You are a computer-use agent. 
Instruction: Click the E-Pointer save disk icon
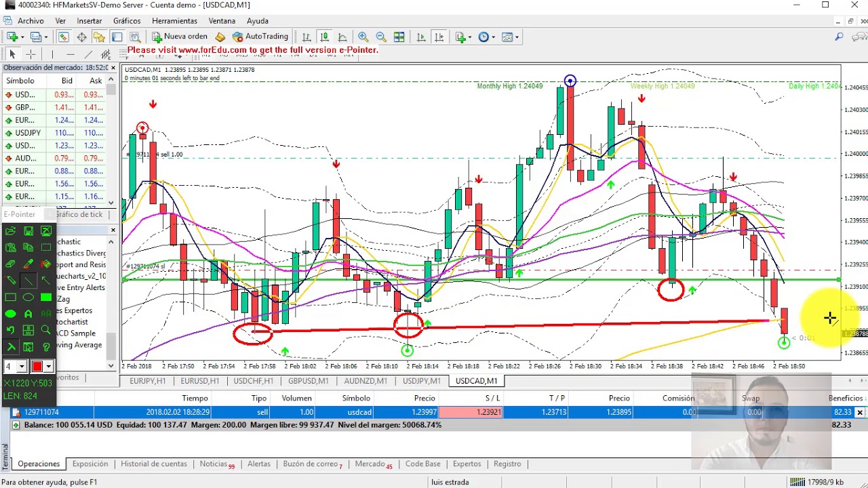click(28, 231)
